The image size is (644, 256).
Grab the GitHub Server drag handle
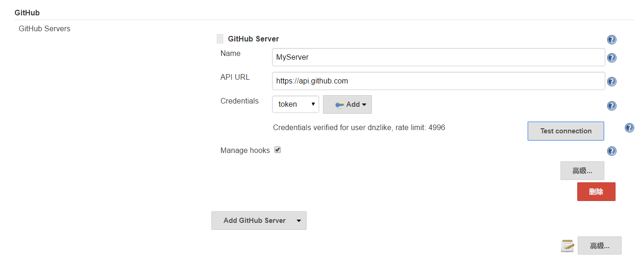pyautogui.click(x=220, y=39)
